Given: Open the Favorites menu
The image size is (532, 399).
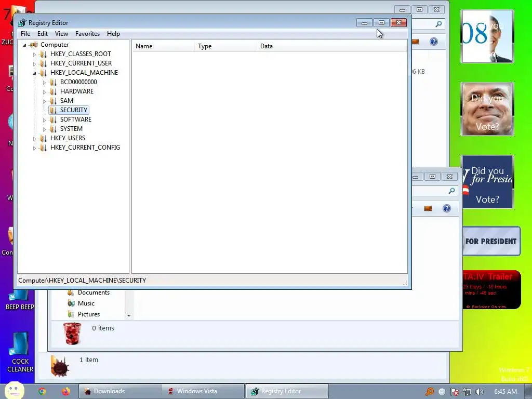Looking at the screenshot, I should click(87, 34).
